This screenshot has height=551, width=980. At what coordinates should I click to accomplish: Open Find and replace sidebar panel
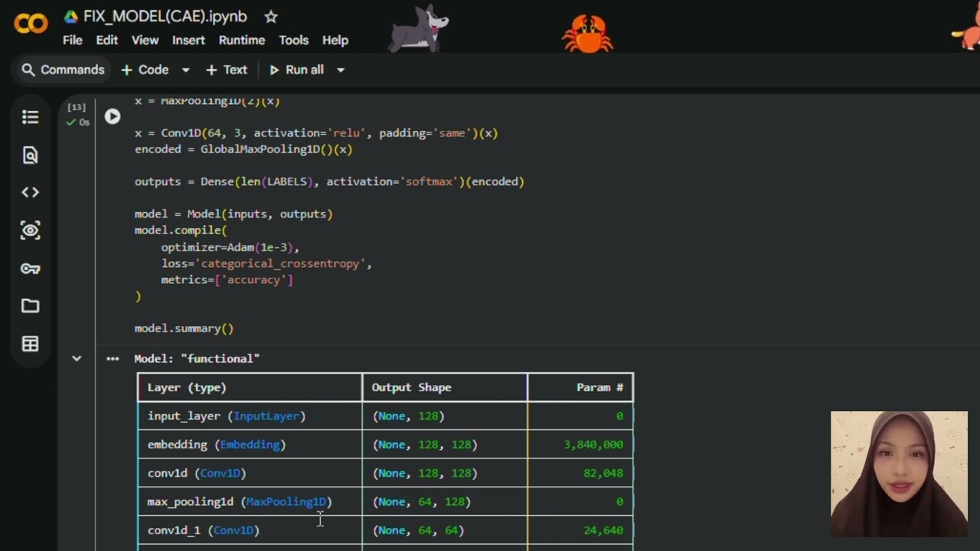30,155
